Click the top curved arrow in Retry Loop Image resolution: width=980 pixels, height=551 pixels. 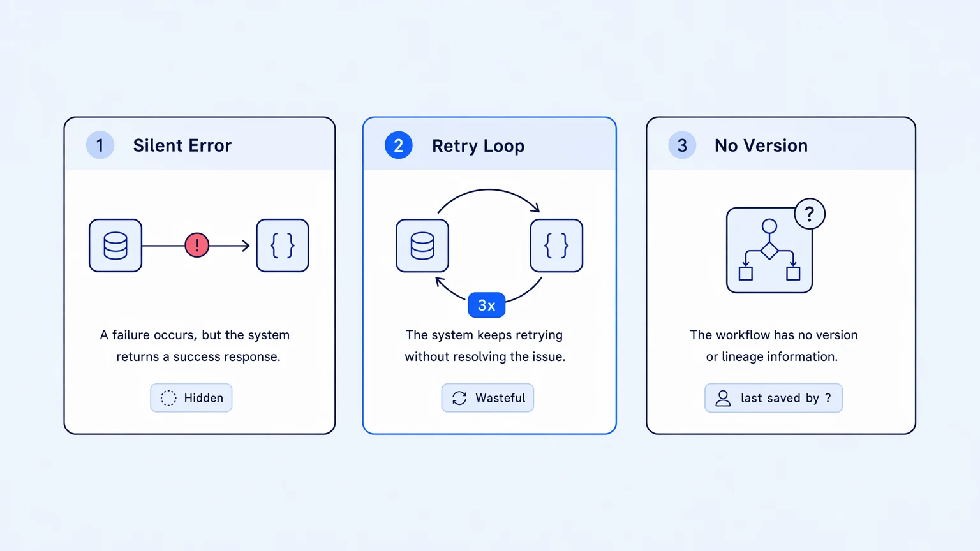coord(489,200)
